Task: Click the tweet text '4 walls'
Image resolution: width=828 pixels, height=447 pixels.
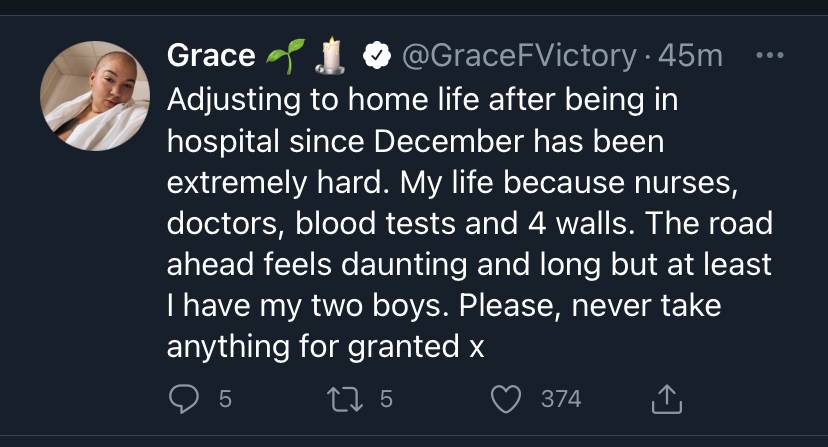Action: pos(581,224)
